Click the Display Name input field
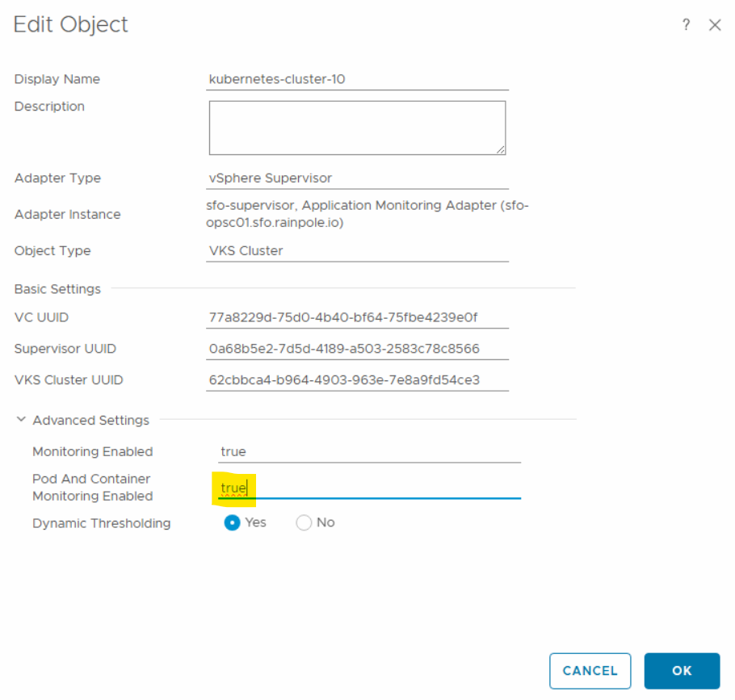This screenshot has width=735, height=700. (x=357, y=79)
